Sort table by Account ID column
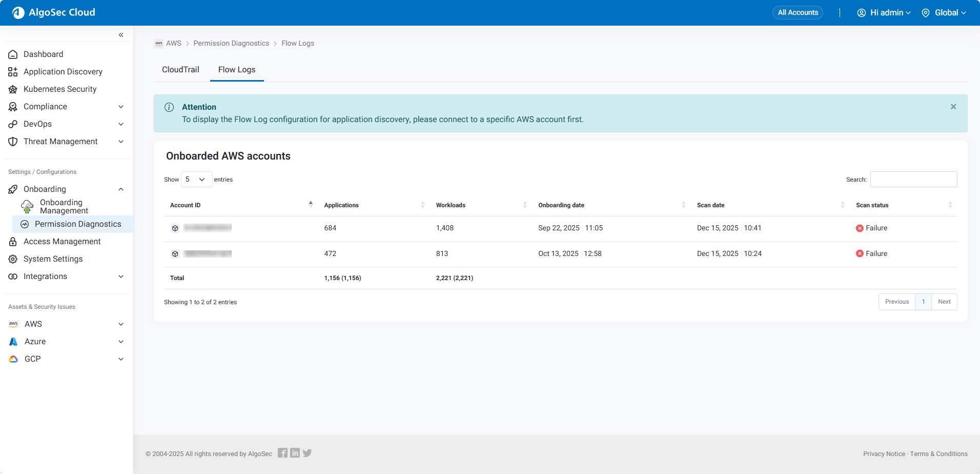 pyautogui.click(x=186, y=205)
